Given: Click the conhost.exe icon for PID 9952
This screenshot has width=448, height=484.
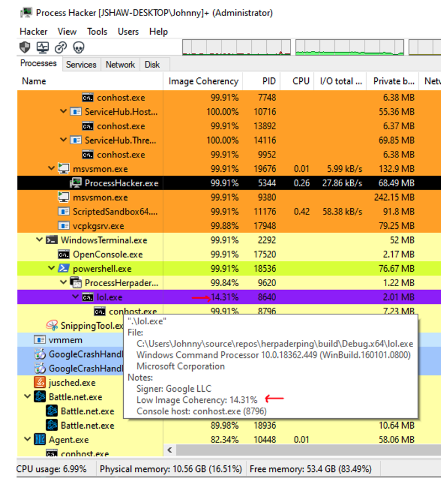Looking at the screenshot, I should click(88, 154).
